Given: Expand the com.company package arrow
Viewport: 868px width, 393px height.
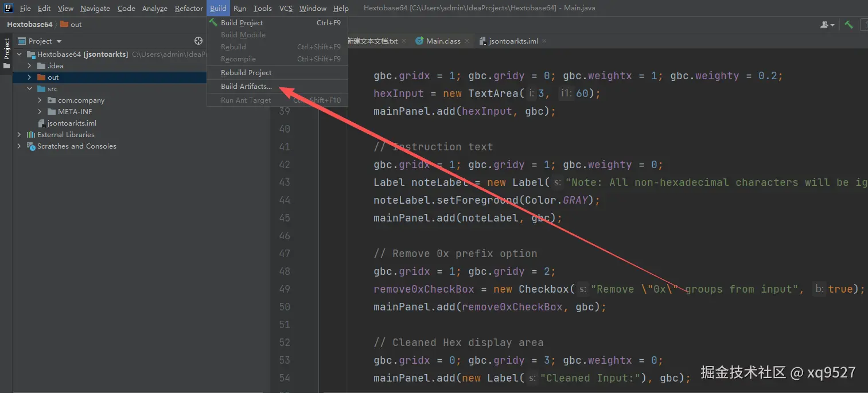Looking at the screenshot, I should click(40, 100).
